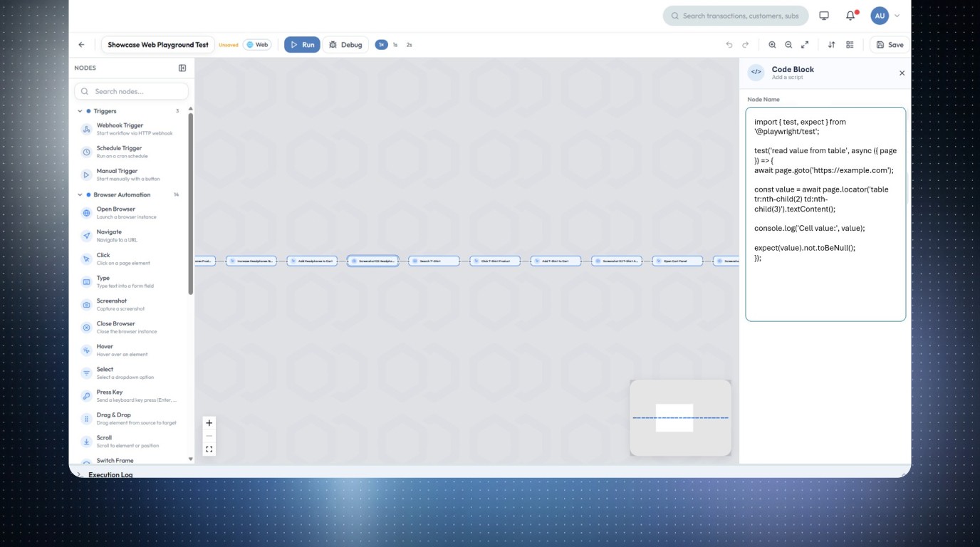This screenshot has height=547, width=980.
Task: Click the Search T-Shirt canvas node
Action: [434, 261]
